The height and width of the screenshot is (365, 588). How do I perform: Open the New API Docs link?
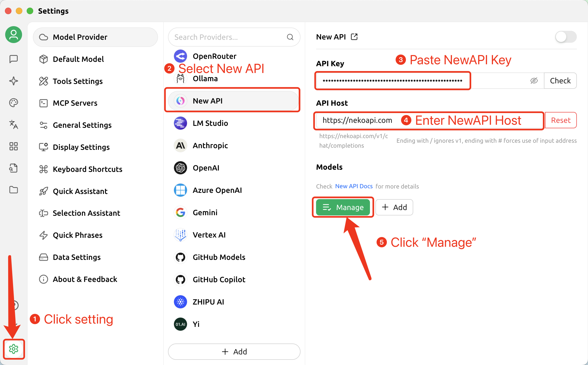[354, 186]
